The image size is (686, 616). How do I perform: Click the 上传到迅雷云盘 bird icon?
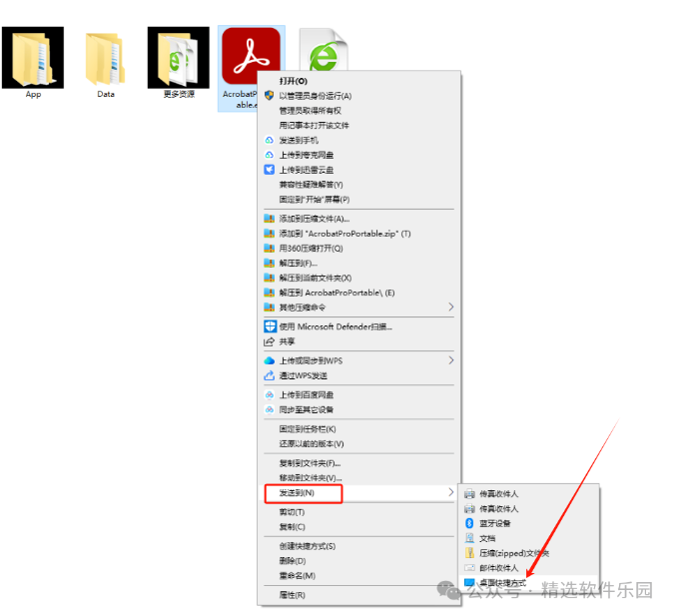click(x=270, y=170)
